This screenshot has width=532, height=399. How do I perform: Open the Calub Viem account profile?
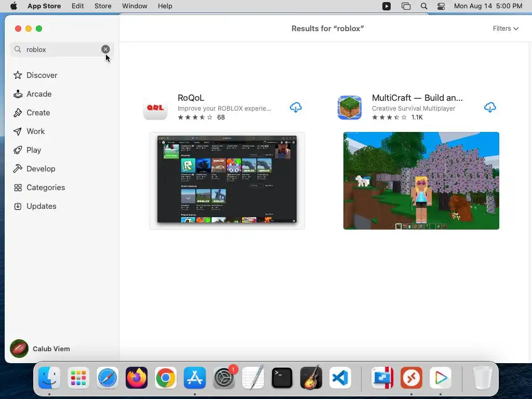(40, 349)
